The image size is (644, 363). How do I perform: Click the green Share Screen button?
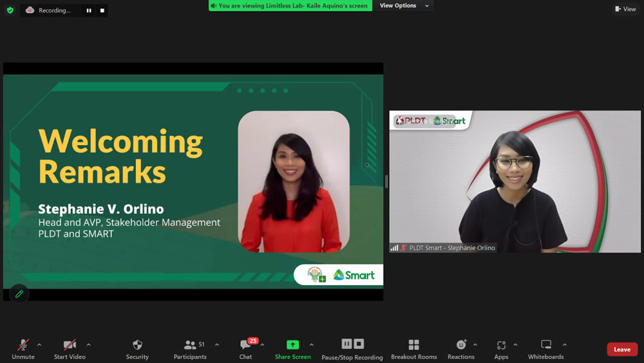(x=293, y=349)
